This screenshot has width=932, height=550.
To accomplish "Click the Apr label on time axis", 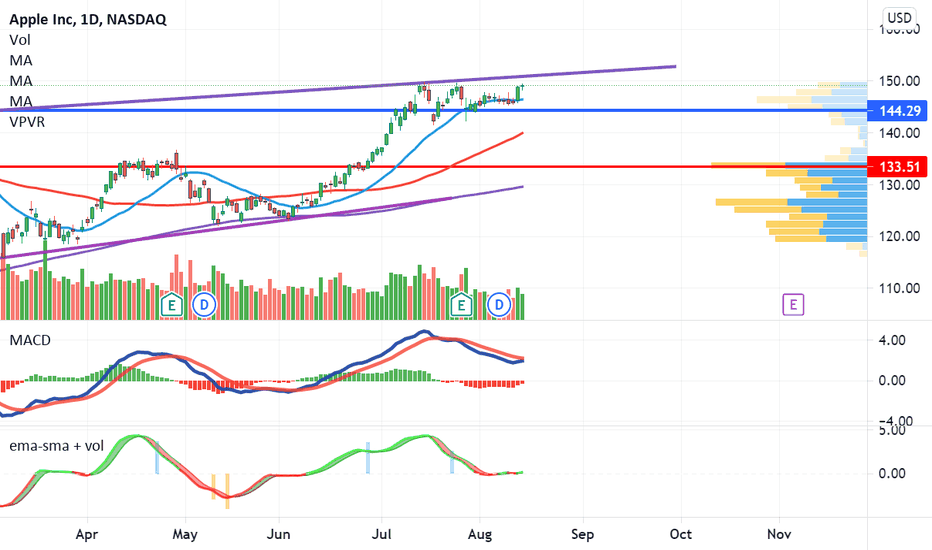I will point(87,535).
